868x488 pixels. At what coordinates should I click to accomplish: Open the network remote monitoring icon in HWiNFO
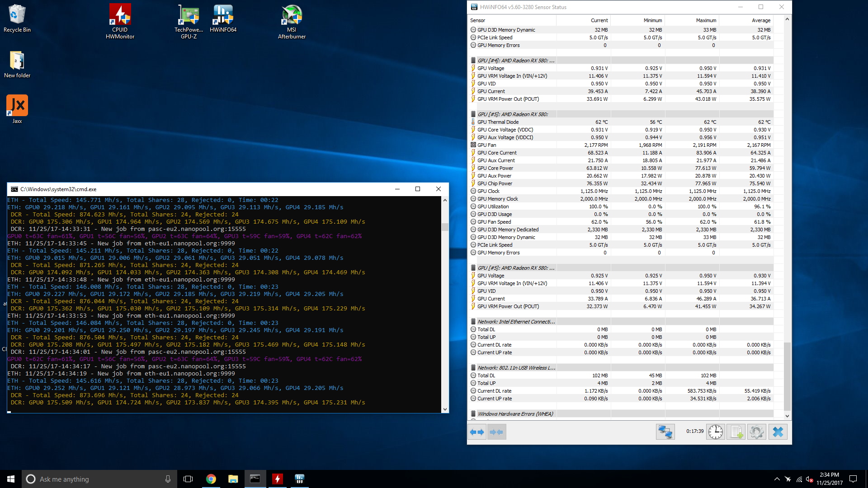coord(665,432)
